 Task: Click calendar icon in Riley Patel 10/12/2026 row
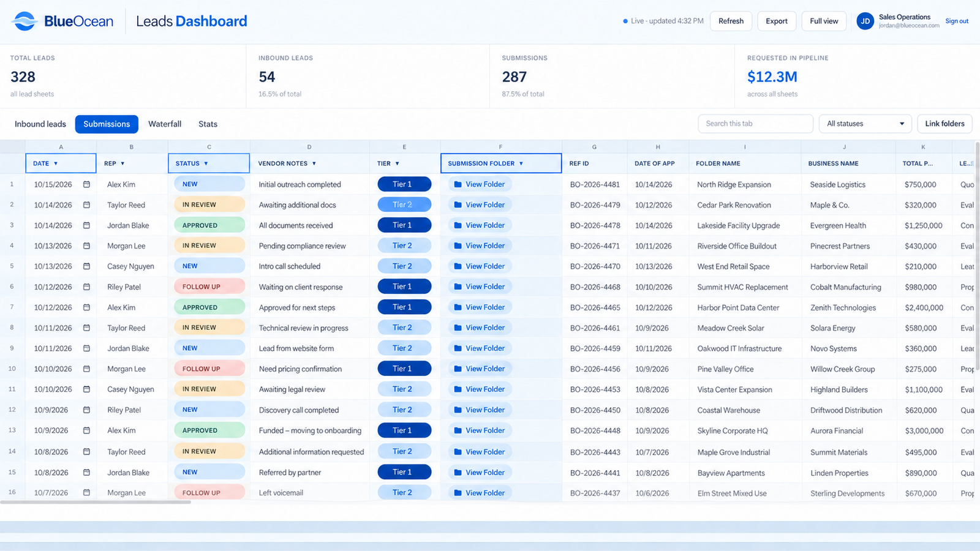point(86,287)
